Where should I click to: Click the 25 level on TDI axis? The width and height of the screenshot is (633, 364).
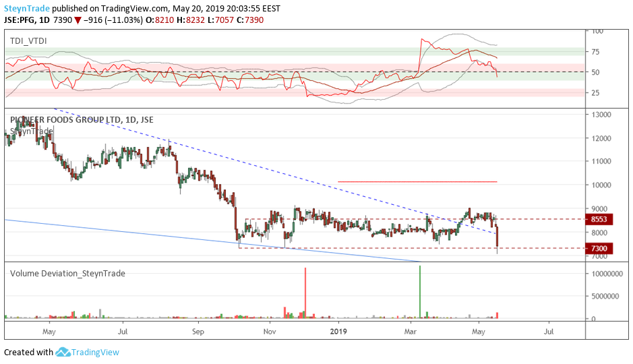coord(595,93)
